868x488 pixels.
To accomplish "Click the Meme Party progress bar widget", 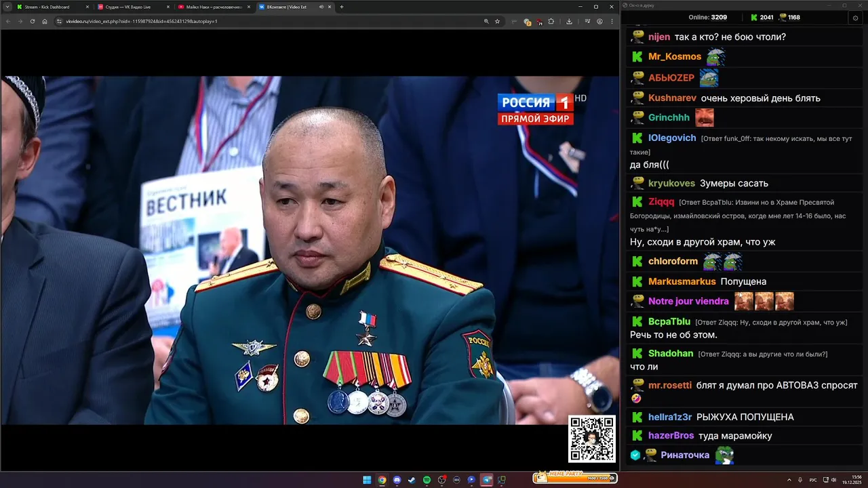I will coord(574,478).
